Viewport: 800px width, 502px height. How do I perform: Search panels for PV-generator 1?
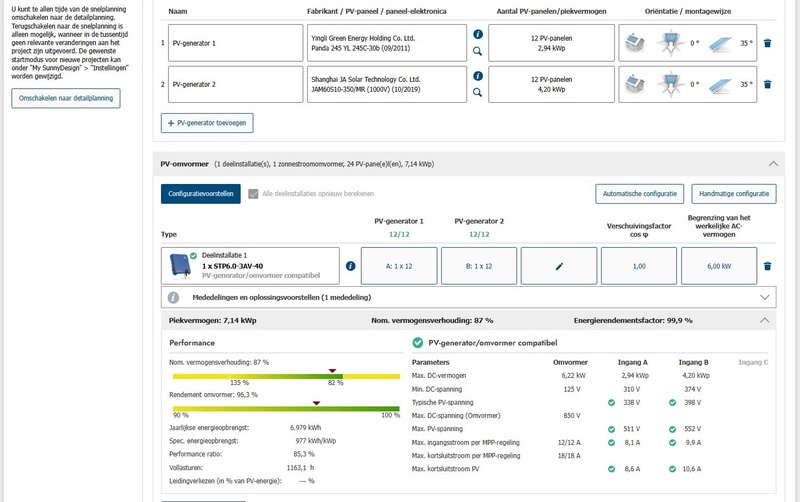478,51
